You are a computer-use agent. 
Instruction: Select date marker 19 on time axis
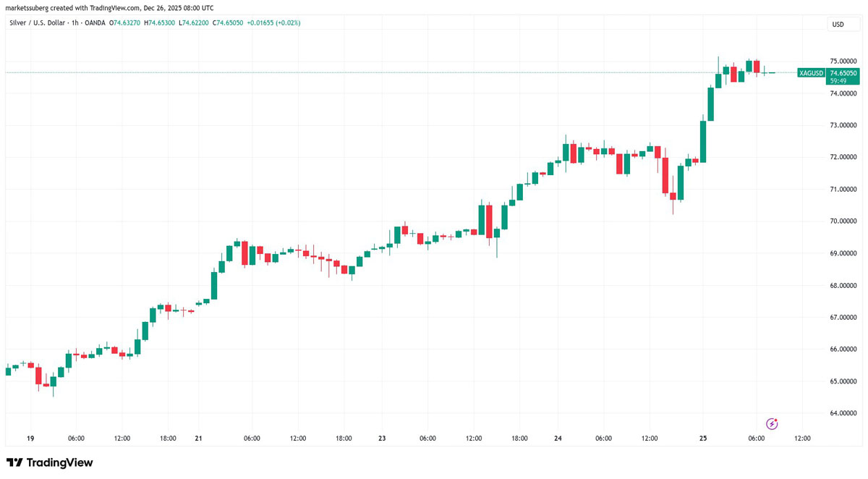point(30,438)
